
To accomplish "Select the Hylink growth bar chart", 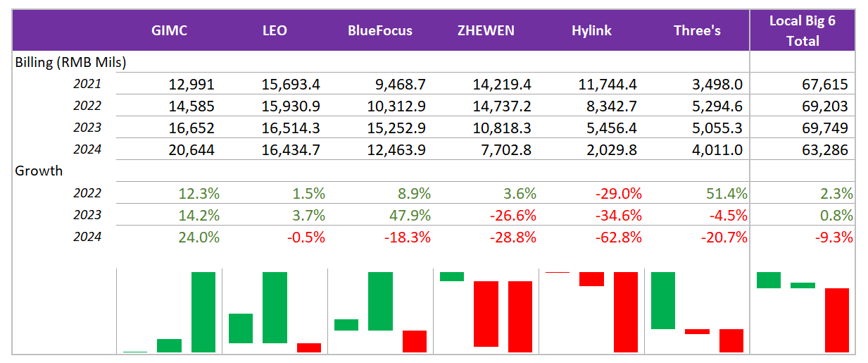I will (591, 311).
